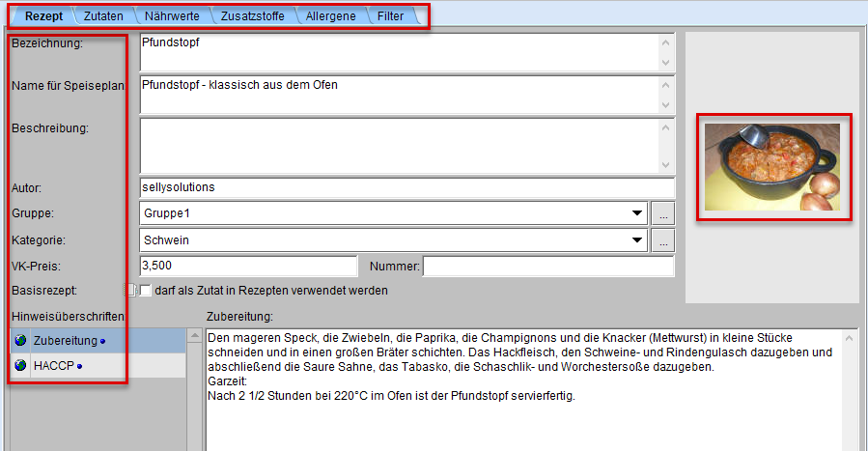Switch to the Zusatzstoffe tab
Image resolution: width=868 pixels, height=451 pixels.
(x=252, y=16)
